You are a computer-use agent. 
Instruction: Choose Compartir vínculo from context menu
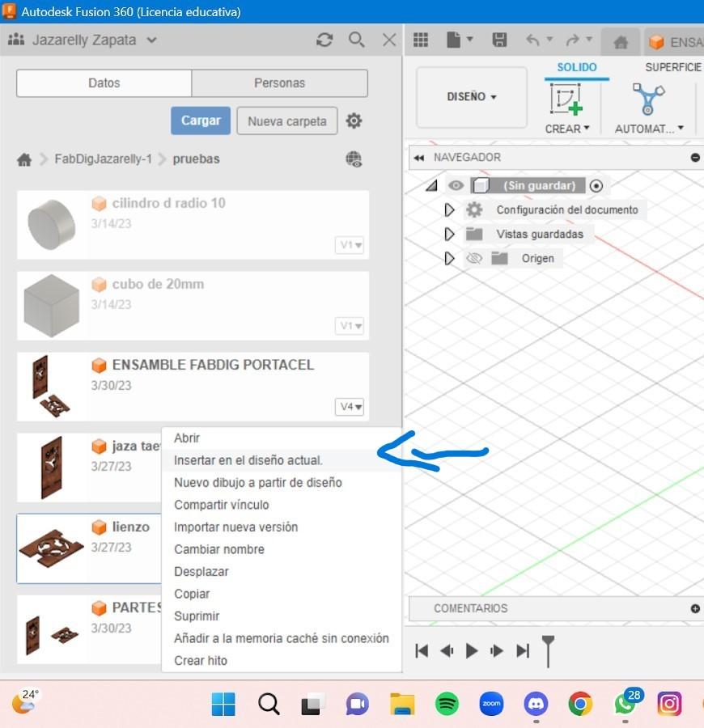[x=282, y=505]
